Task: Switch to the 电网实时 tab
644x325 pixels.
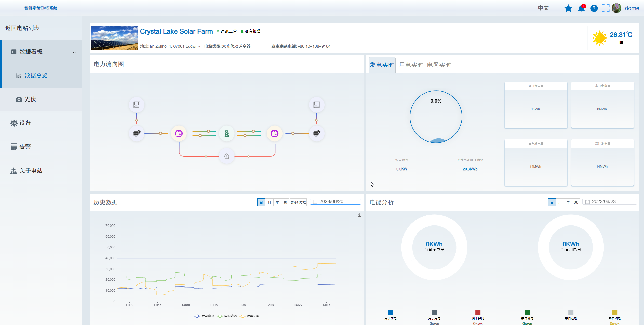Action: [x=439, y=65]
